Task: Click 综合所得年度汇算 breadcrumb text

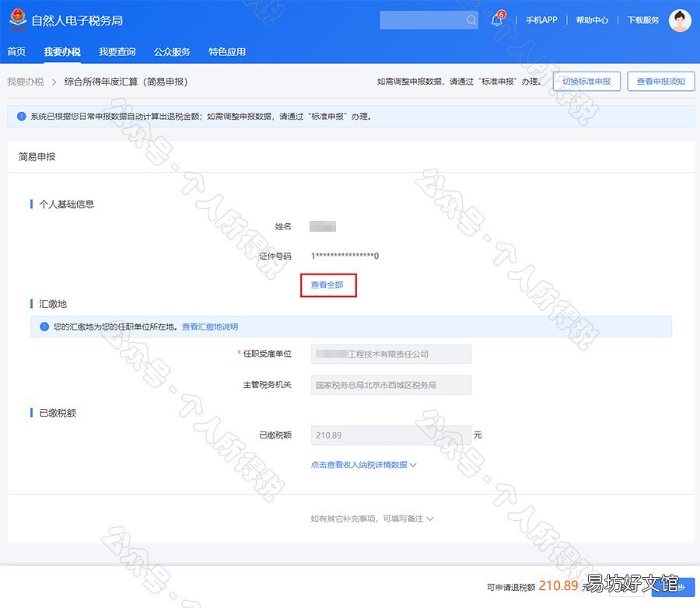Action: click(x=126, y=82)
